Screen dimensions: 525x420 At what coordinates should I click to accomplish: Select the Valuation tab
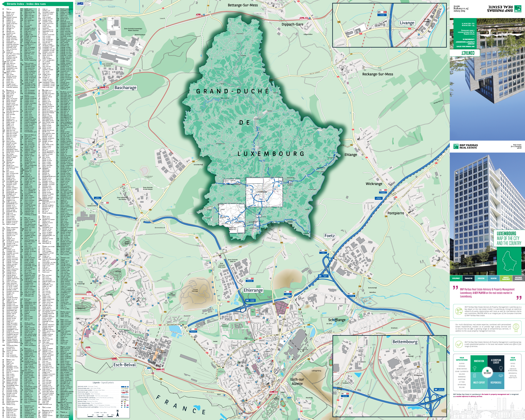tap(493, 278)
